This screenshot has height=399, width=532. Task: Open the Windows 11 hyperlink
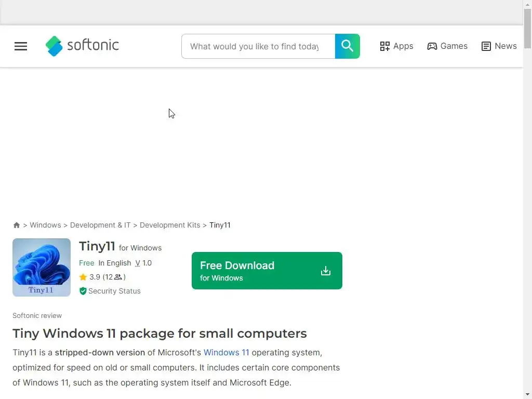pos(227,353)
